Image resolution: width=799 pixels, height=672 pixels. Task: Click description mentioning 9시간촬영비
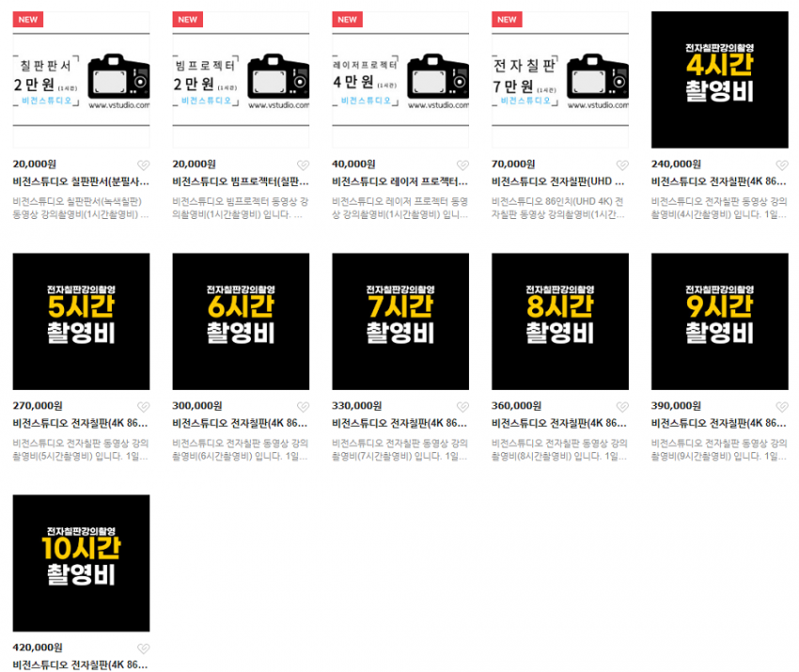pyautogui.click(x=719, y=449)
